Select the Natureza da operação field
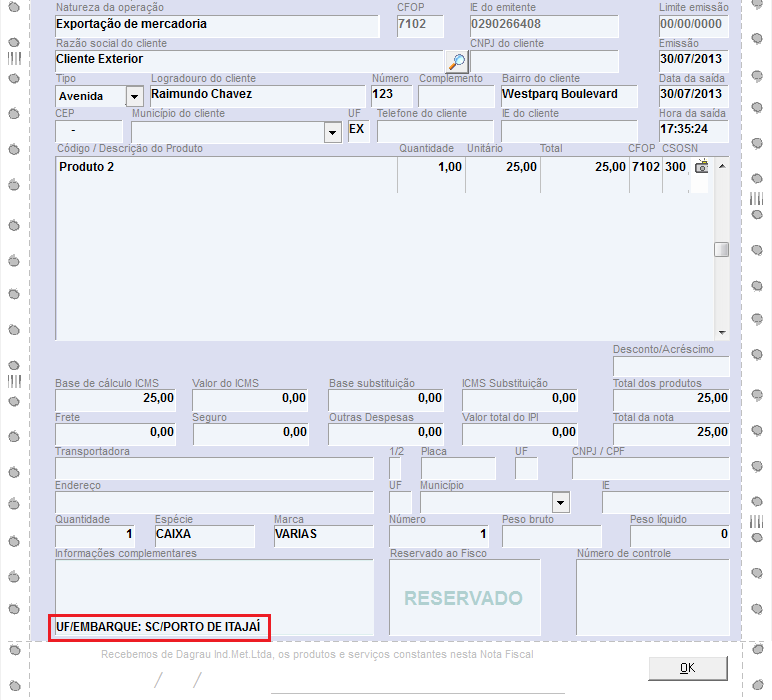Image resolution: width=772 pixels, height=700 pixels. (x=217, y=25)
